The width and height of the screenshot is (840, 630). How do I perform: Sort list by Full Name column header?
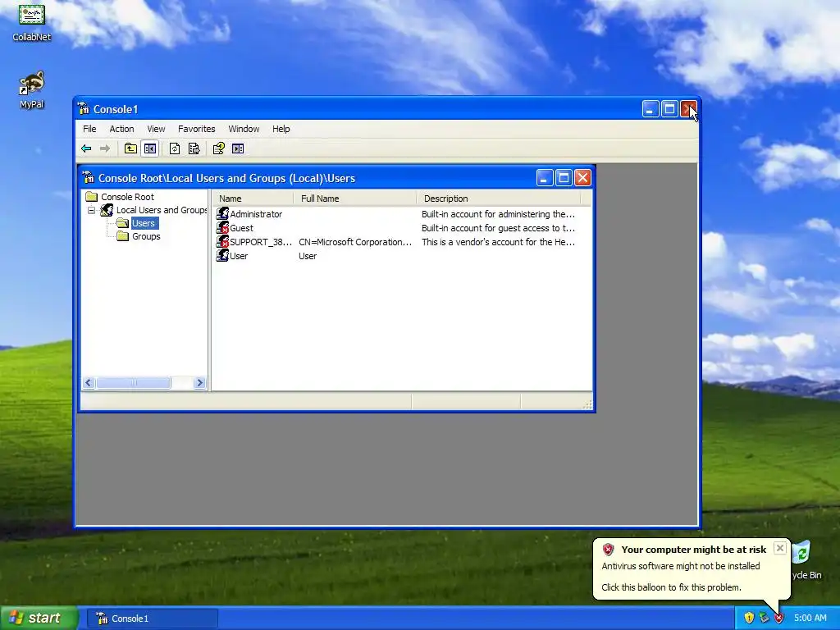[354, 199]
